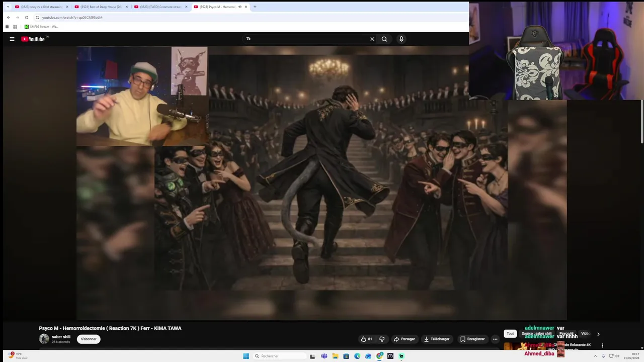This screenshot has width=644, height=362.
Task: Click the search magnifier button
Action: pyautogui.click(x=384, y=39)
